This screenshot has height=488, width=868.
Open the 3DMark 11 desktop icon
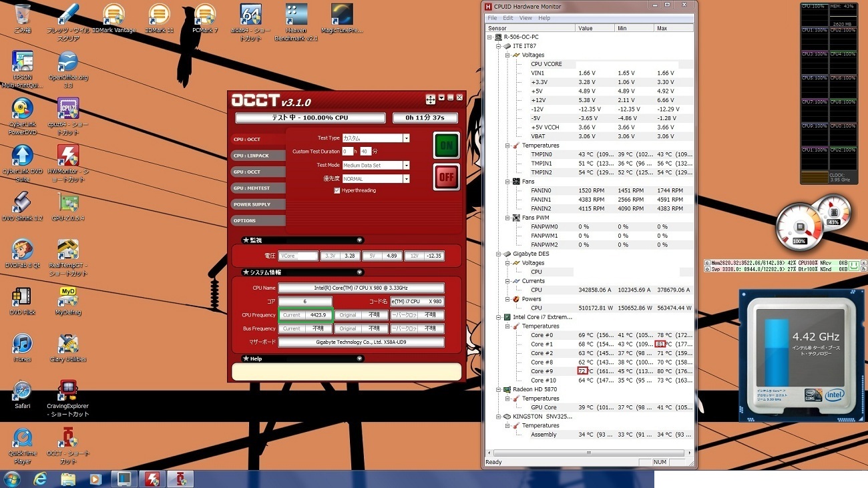click(x=159, y=19)
